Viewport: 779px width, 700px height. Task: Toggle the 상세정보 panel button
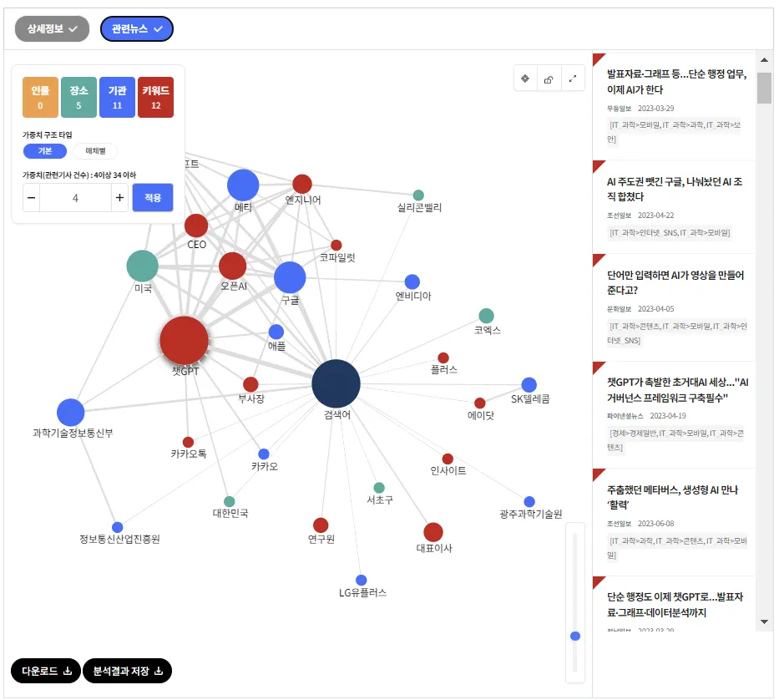point(52,29)
